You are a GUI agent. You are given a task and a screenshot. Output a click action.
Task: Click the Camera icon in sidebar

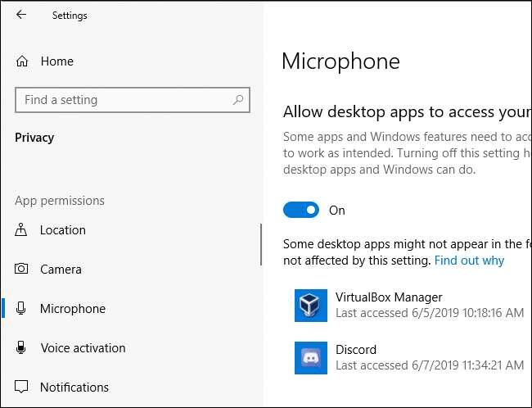pyautogui.click(x=22, y=270)
